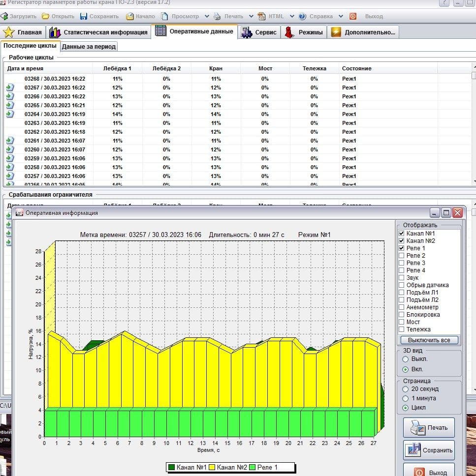476x476 pixels.
Task: Open cycle 03260 arrow icon
Action: click(10, 149)
